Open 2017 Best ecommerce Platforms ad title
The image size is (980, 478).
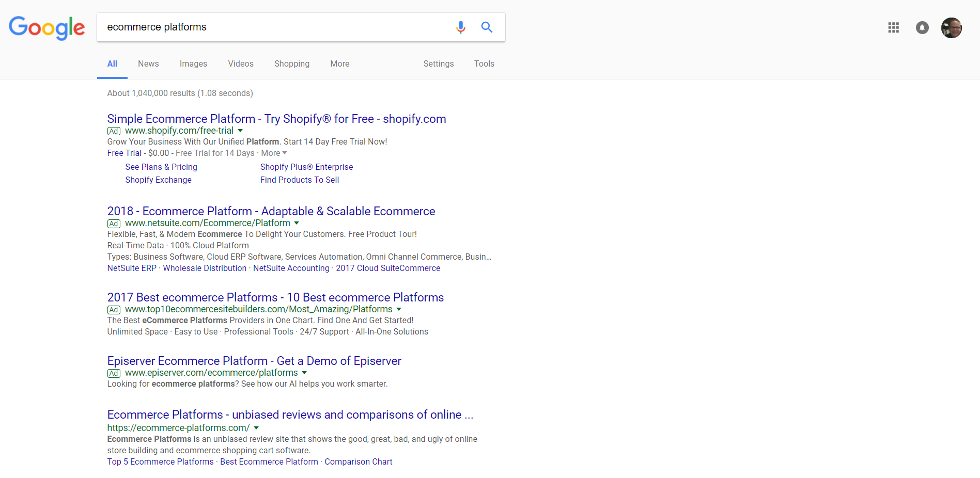[275, 297]
